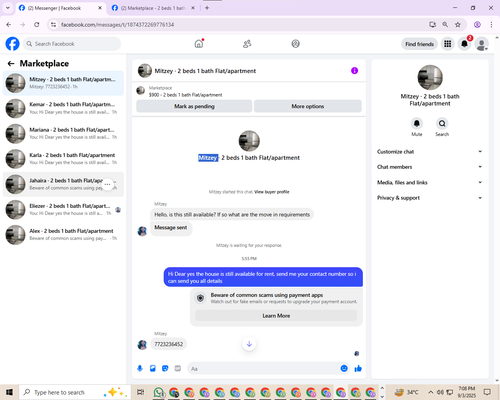Image resolution: width=500 pixels, height=400 pixels.
Task: Open Eliezer conversation in list
Action: 63,210
